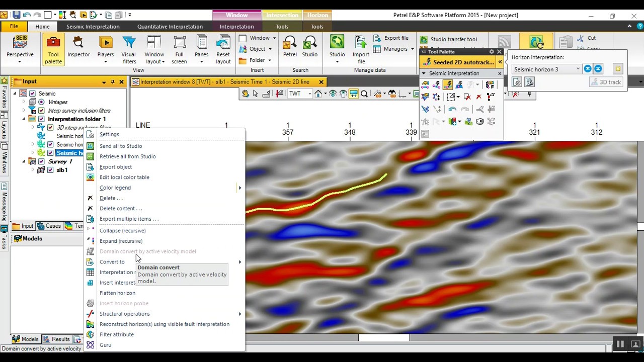Screen dimensions: 644x362
Task: Pin the Input pane
Action: point(113,81)
